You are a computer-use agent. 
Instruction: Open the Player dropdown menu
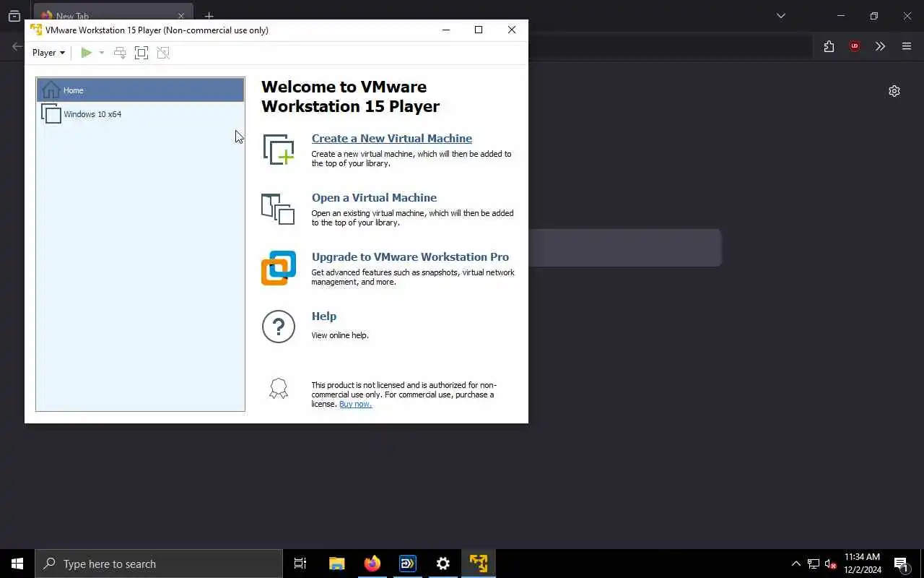click(48, 53)
